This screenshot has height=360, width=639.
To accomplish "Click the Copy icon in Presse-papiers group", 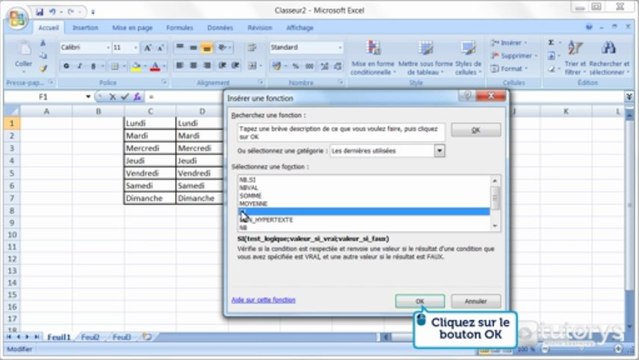I will pyautogui.click(x=43, y=55).
